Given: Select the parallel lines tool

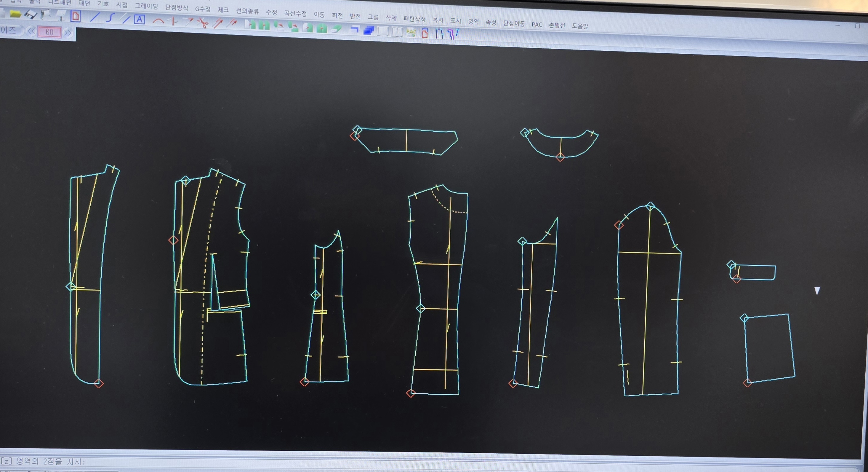Looking at the screenshot, I should [126, 19].
